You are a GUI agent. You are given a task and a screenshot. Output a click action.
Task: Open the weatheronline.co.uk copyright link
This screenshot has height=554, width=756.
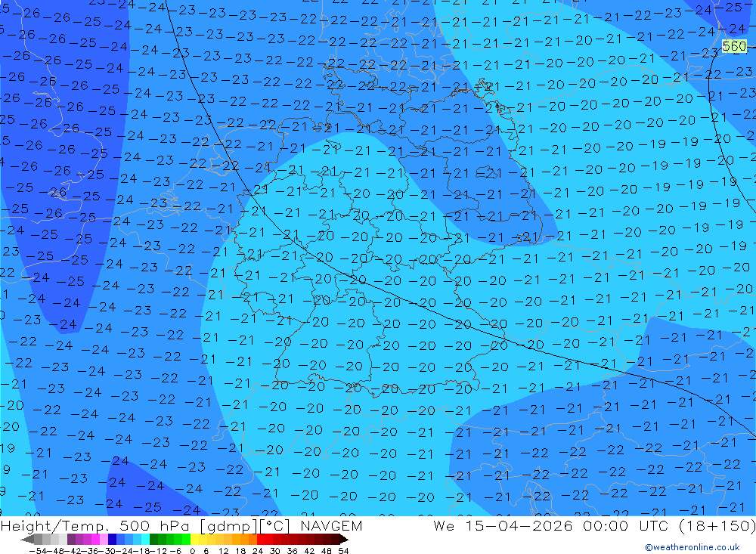point(692,546)
